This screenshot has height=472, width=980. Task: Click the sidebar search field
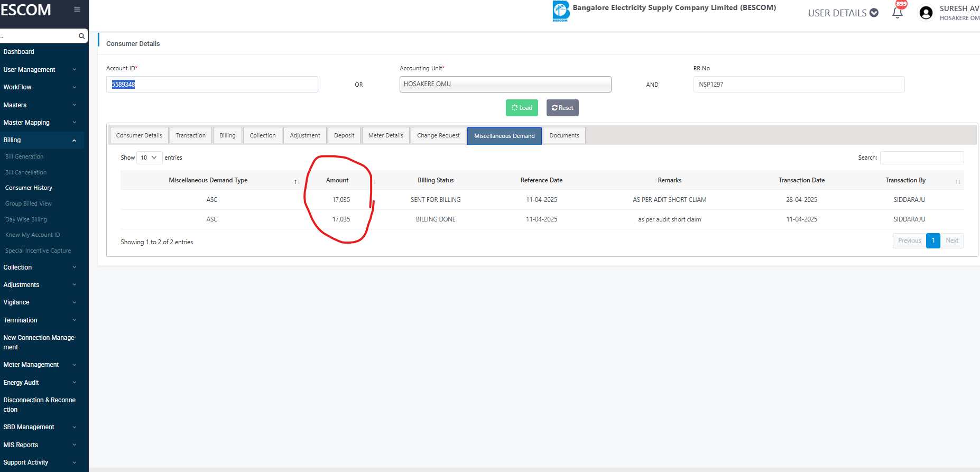38,36
